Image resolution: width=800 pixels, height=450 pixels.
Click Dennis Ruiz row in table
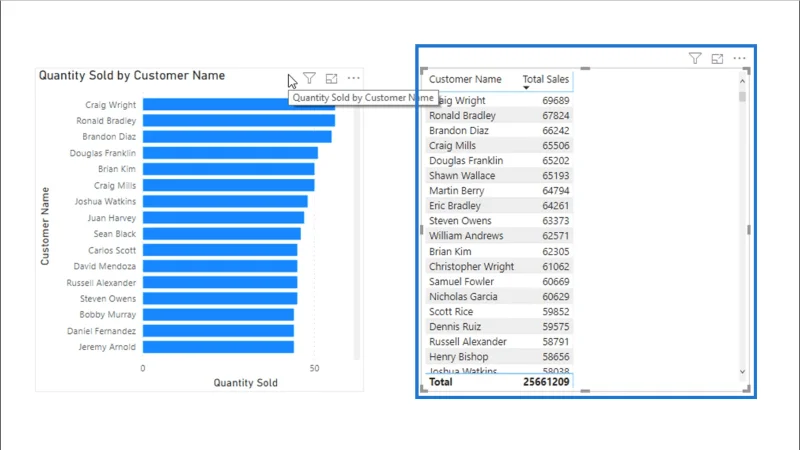[498, 327]
